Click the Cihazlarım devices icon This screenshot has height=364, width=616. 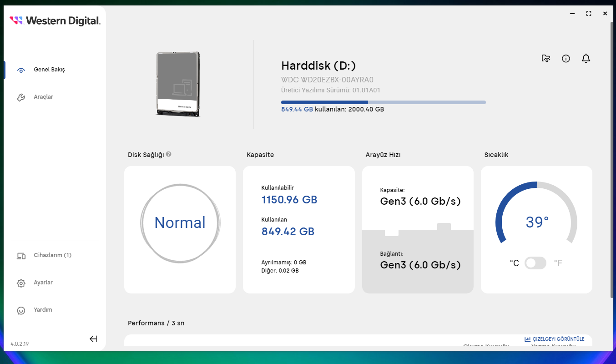pyautogui.click(x=21, y=256)
